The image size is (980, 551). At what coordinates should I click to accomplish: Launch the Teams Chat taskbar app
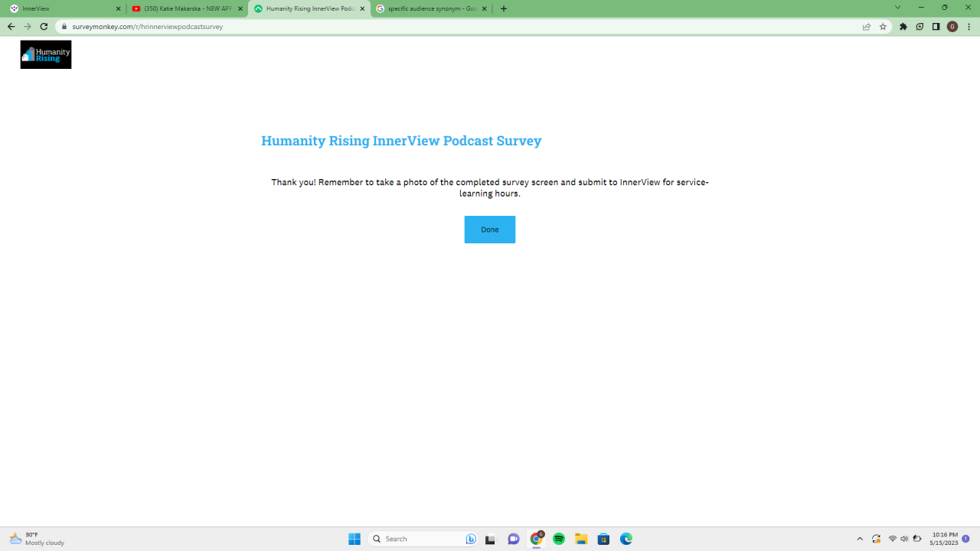tap(514, 539)
